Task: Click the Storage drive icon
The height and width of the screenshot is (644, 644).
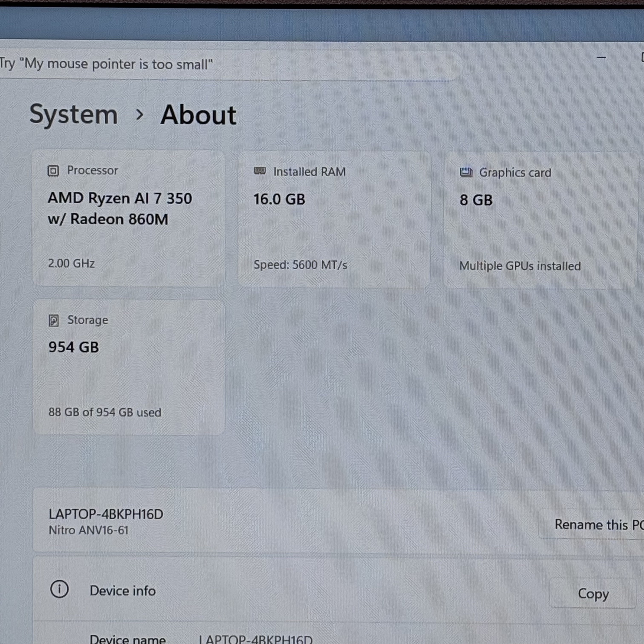Action: [54, 321]
